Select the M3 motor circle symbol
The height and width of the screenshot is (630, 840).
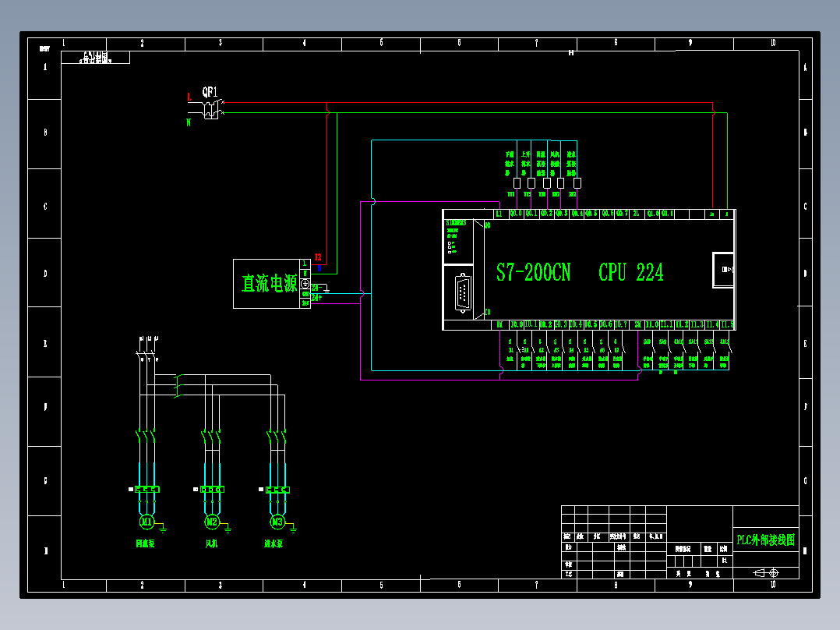(277, 522)
